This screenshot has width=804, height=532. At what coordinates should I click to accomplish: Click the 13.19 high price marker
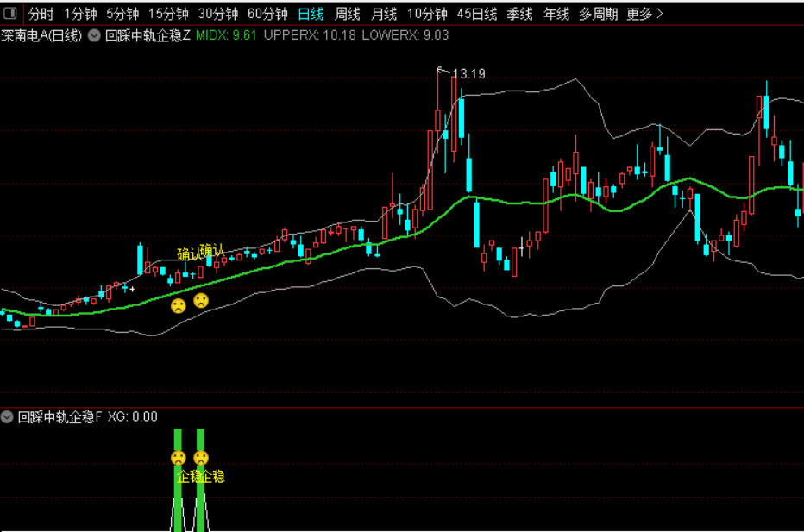(x=469, y=74)
